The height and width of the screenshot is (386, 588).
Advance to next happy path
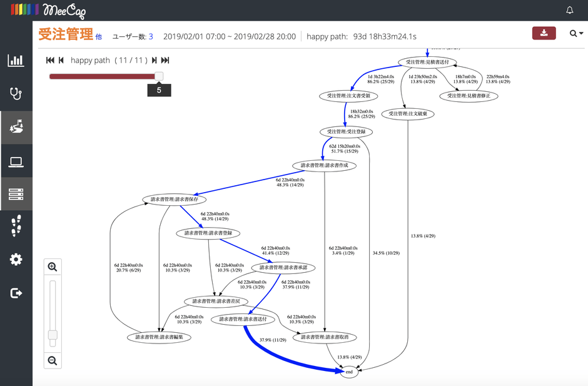pyautogui.click(x=154, y=61)
